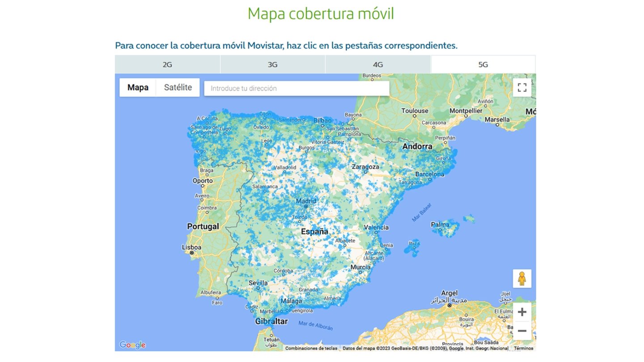The image size is (644, 362).
Task: Select the 5G coverage tab
Action: click(x=483, y=64)
